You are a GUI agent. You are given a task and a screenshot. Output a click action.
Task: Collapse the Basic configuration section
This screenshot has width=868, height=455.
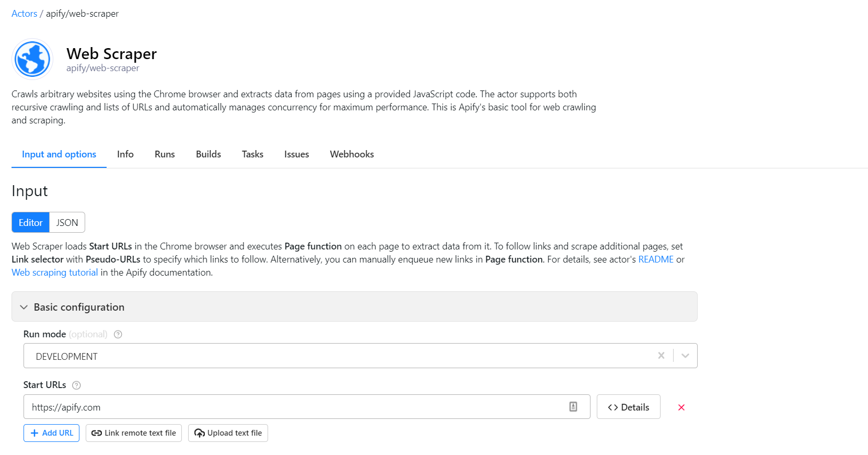click(354, 307)
